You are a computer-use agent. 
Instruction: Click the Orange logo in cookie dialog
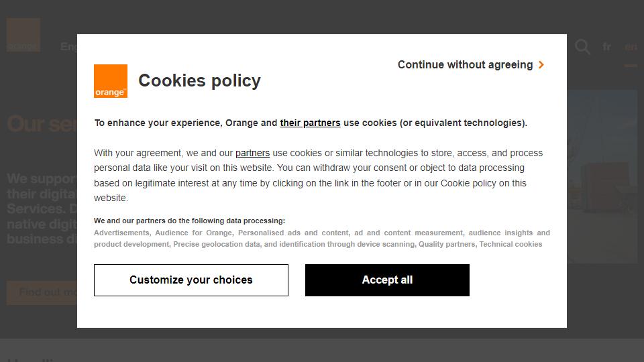pos(111,81)
